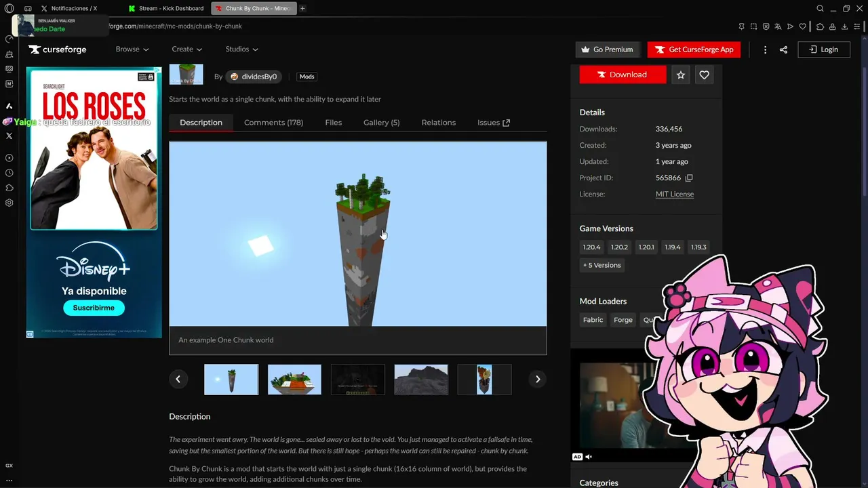Open the Opera main menu logo

[x=9, y=8]
